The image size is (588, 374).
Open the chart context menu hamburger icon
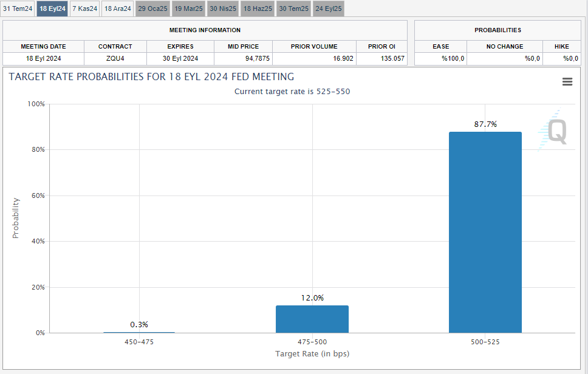click(x=567, y=82)
